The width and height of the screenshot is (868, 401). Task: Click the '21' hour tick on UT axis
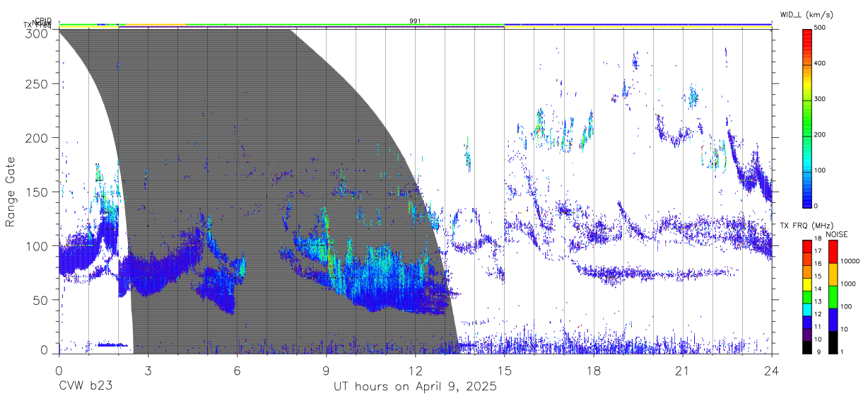(682, 371)
